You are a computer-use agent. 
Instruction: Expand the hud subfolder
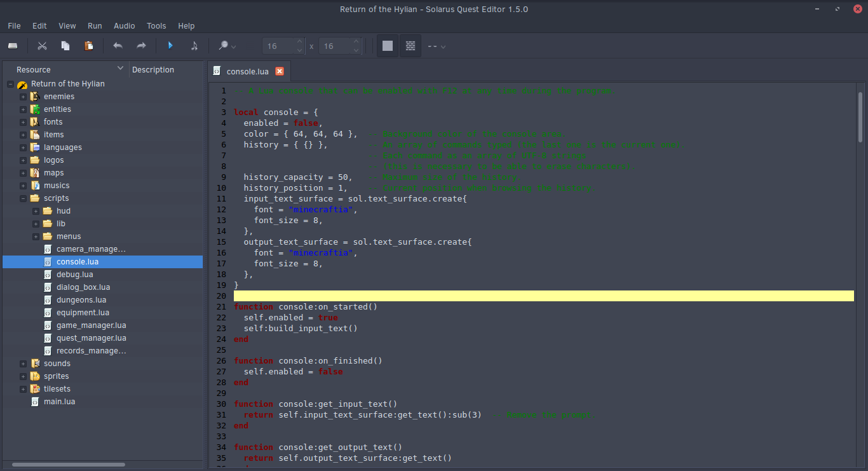point(36,211)
